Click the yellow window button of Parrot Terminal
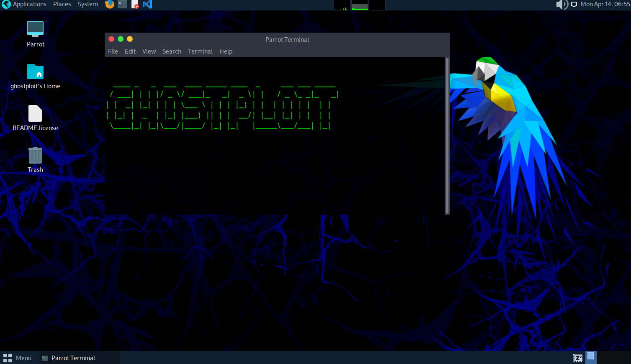631x364 pixels. click(130, 39)
